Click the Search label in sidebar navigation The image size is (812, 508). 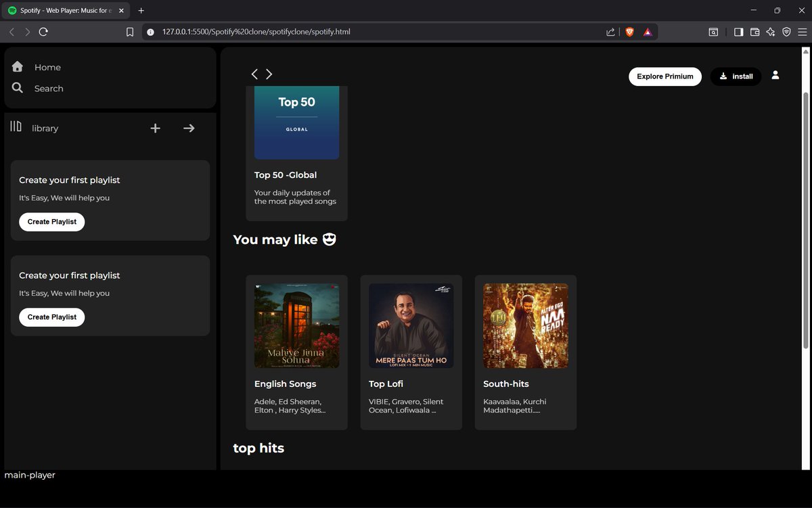pos(49,89)
